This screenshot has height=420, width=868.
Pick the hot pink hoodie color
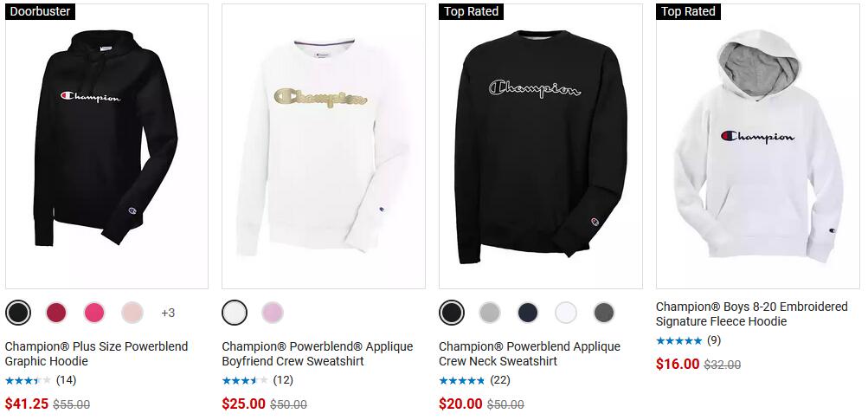tap(94, 313)
